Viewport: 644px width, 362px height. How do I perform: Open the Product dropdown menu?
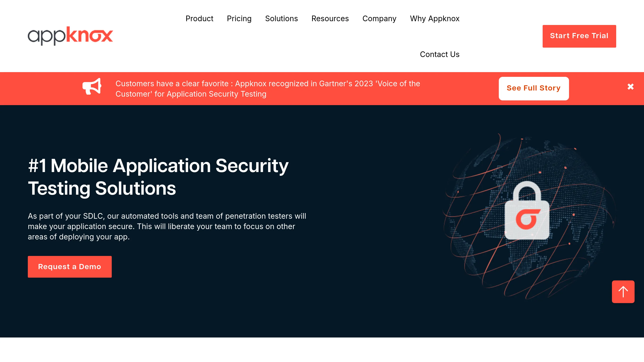click(199, 18)
